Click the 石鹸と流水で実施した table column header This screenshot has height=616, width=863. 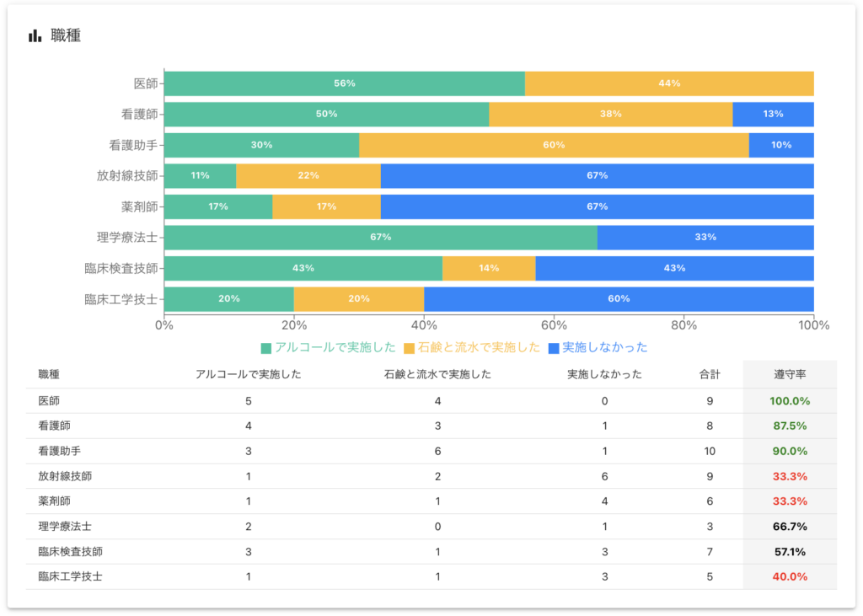(437, 374)
